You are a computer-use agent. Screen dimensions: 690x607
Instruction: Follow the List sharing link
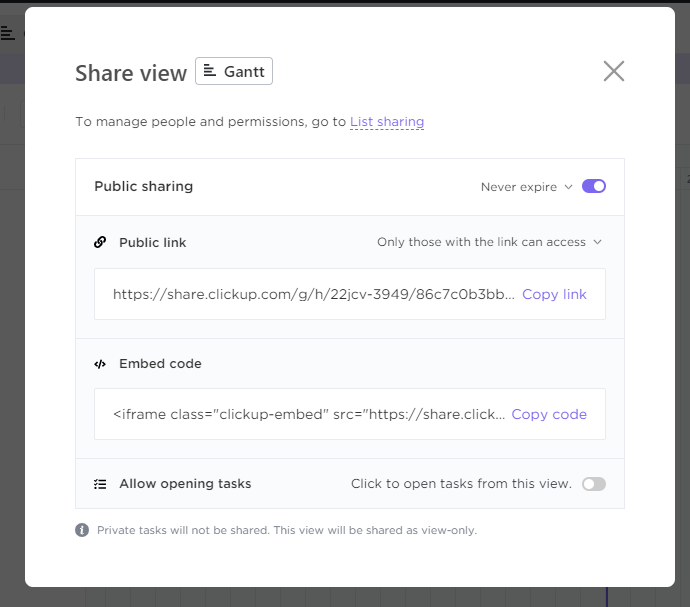(387, 121)
